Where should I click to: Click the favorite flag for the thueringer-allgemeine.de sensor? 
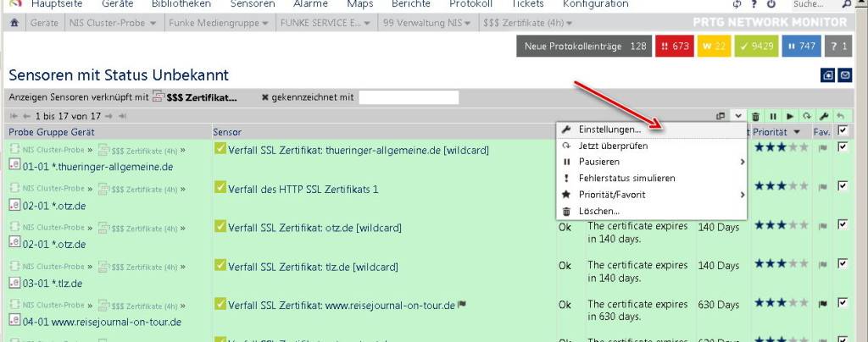[822, 148]
